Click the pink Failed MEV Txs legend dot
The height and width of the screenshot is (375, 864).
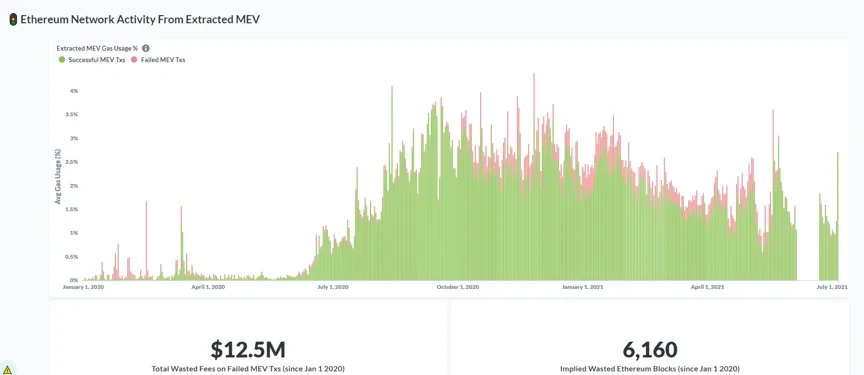click(x=133, y=60)
